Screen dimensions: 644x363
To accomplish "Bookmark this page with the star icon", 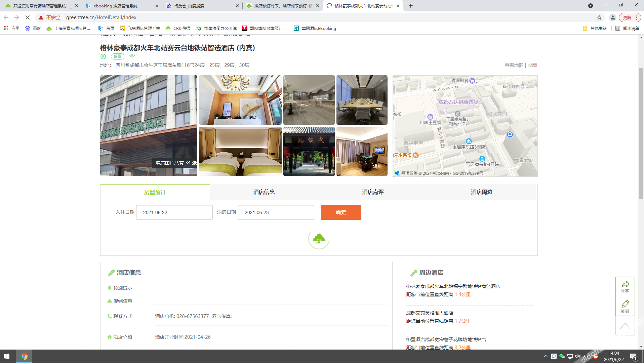I will point(599,17).
